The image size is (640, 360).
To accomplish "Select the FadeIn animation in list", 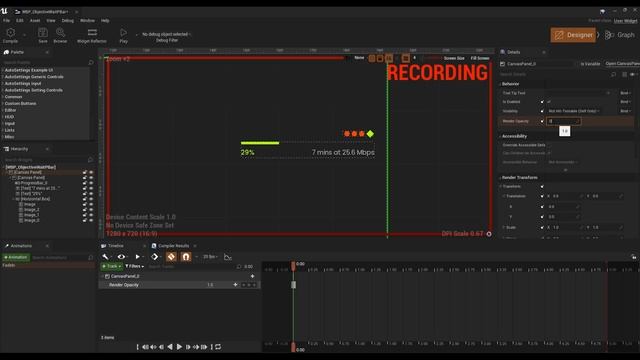I will click(x=47, y=265).
